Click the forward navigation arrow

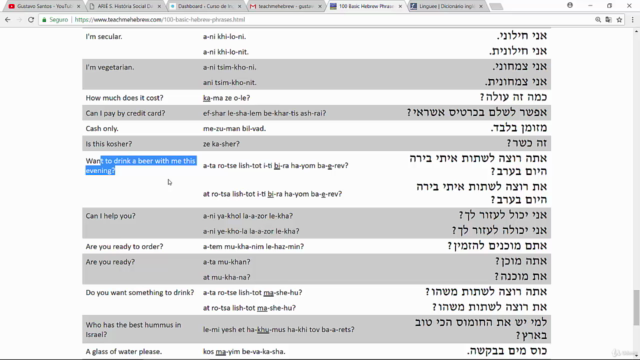(x=19, y=20)
